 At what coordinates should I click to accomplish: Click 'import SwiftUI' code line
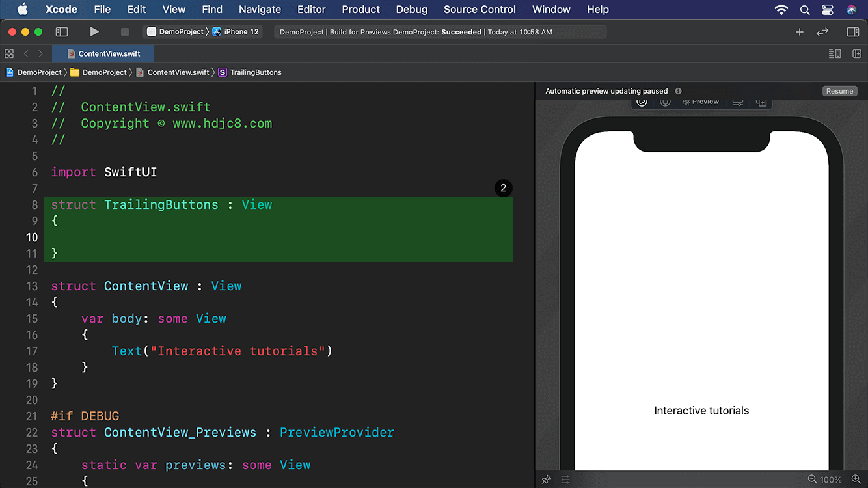click(104, 172)
